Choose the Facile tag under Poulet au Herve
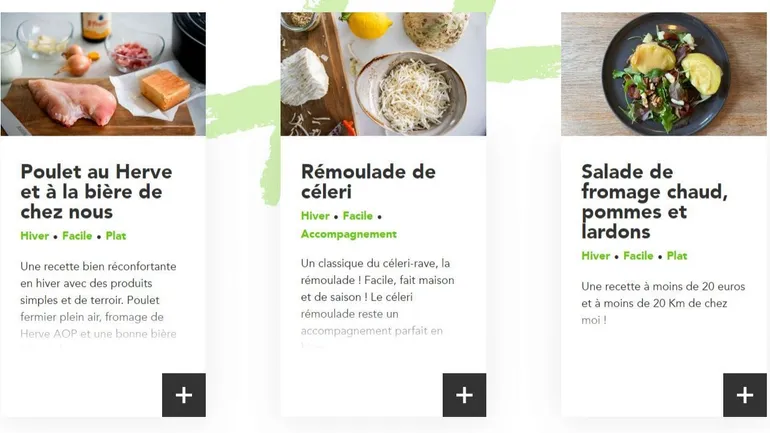Screen dimensions: 770x433 [77, 236]
